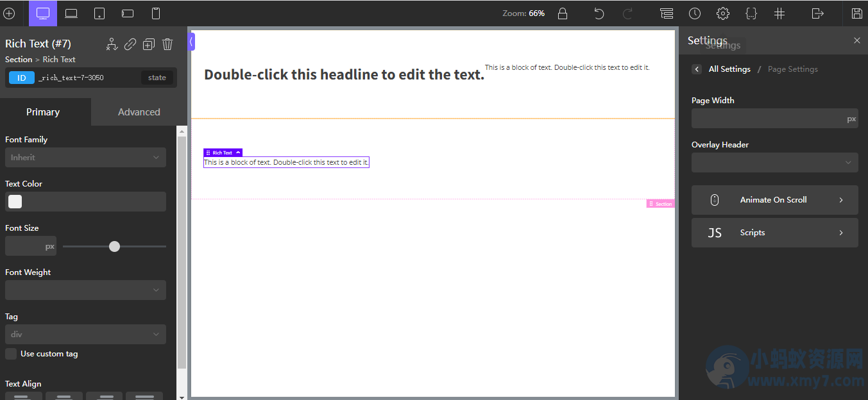
Task: Click the Selectors hash icon
Action: [x=779, y=13]
